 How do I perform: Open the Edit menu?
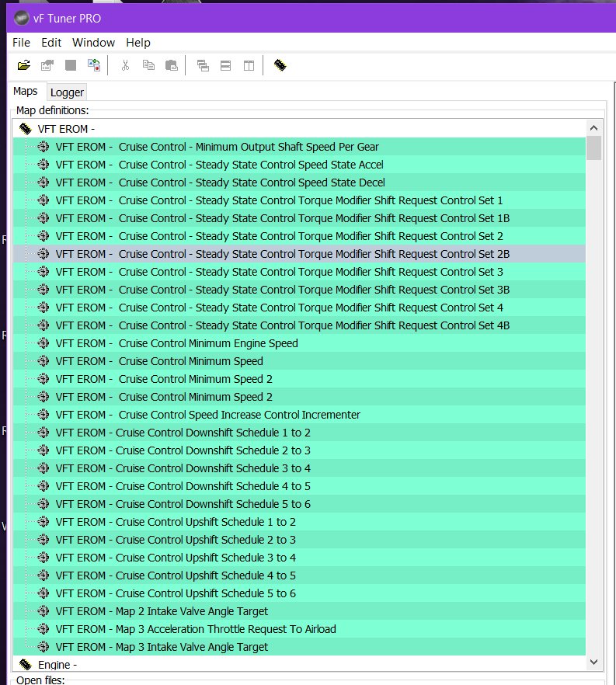coord(51,43)
